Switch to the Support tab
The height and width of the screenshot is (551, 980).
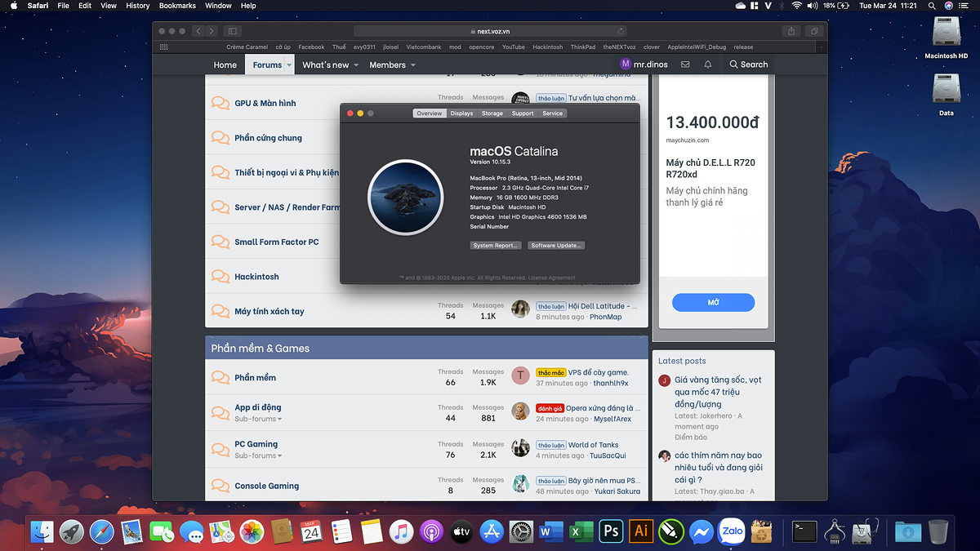click(523, 113)
